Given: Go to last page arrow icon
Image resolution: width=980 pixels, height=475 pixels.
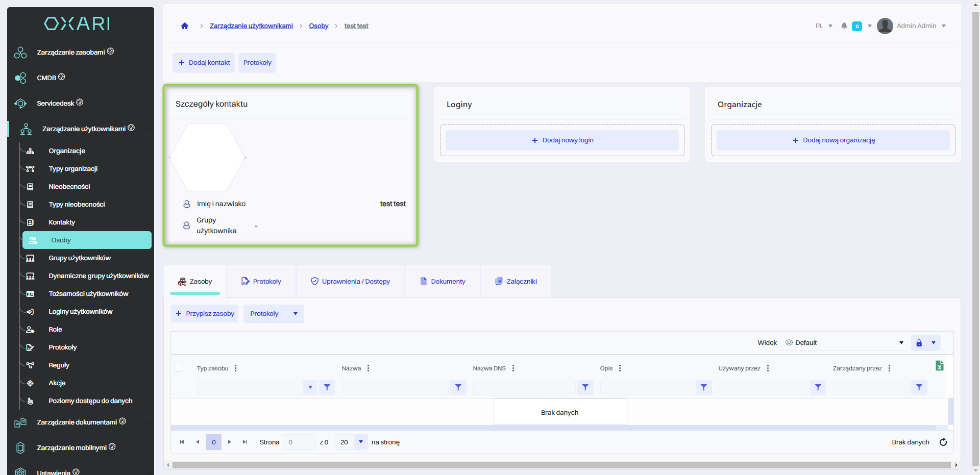Looking at the screenshot, I should [245, 442].
